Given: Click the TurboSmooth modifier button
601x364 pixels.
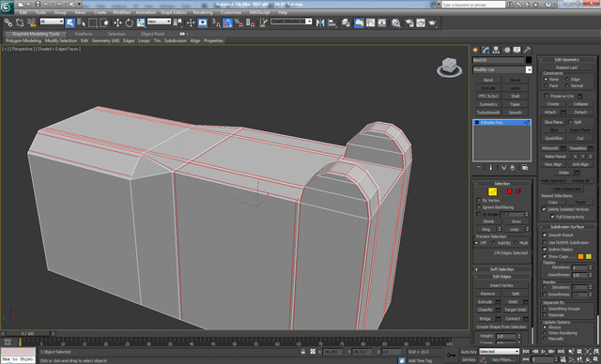Looking at the screenshot, I should pos(488,113).
